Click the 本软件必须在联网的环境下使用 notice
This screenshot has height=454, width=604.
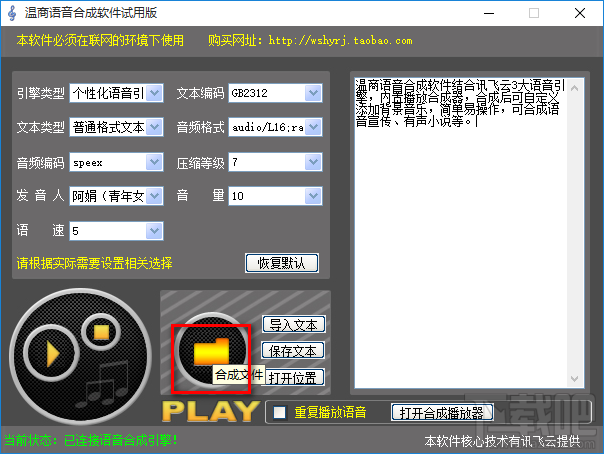[100, 40]
